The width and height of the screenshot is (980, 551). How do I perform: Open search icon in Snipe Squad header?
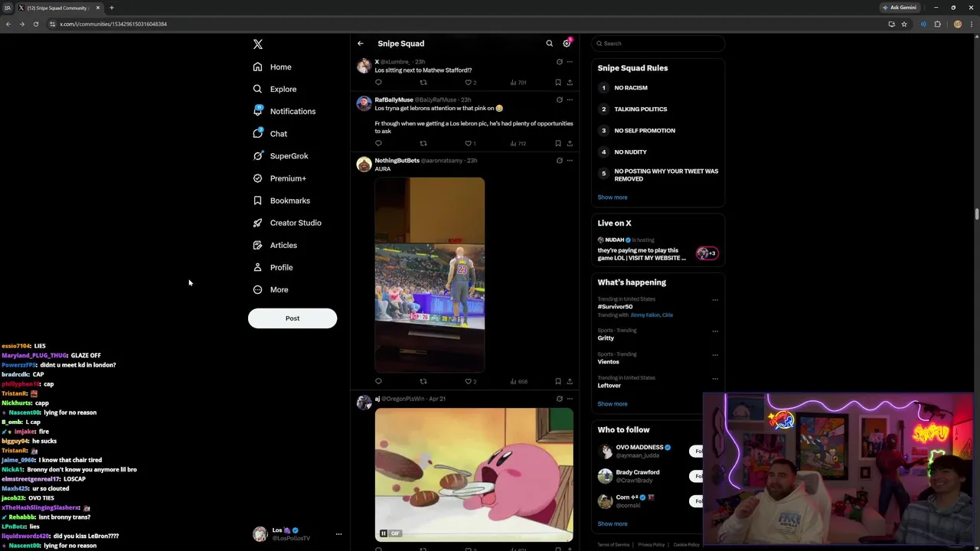coord(549,44)
